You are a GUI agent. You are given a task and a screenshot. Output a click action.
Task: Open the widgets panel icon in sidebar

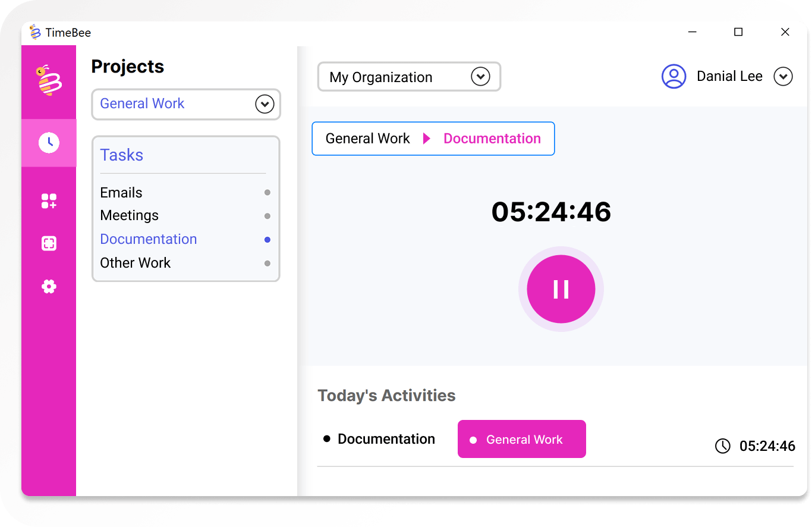[x=49, y=200]
